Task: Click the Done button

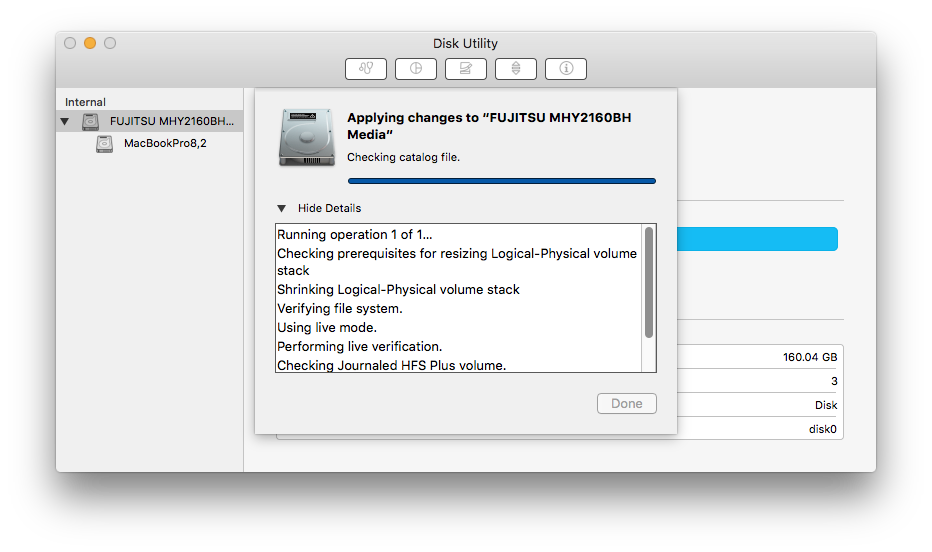Action: coord(626,403)
